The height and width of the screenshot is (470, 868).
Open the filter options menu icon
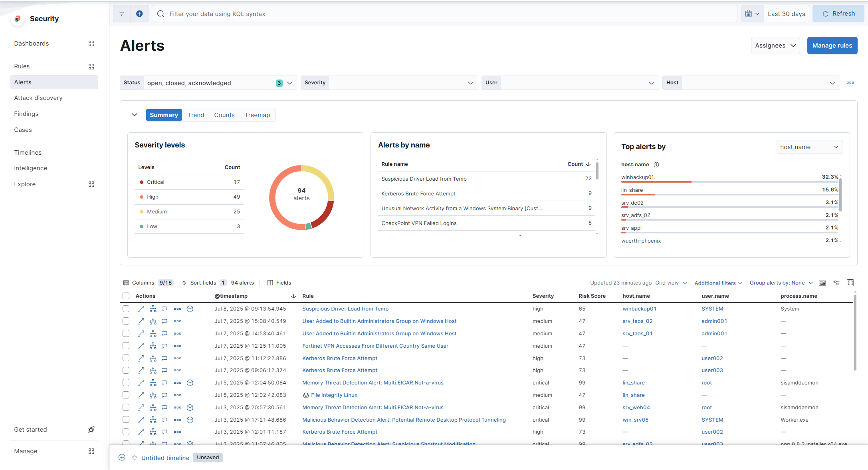[122, 14]
